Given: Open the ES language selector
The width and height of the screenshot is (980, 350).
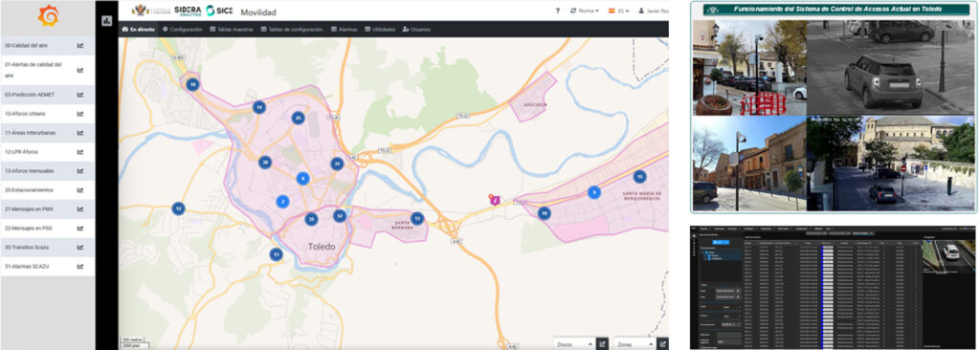Looking at the screenshot, I should pos(619,11).
